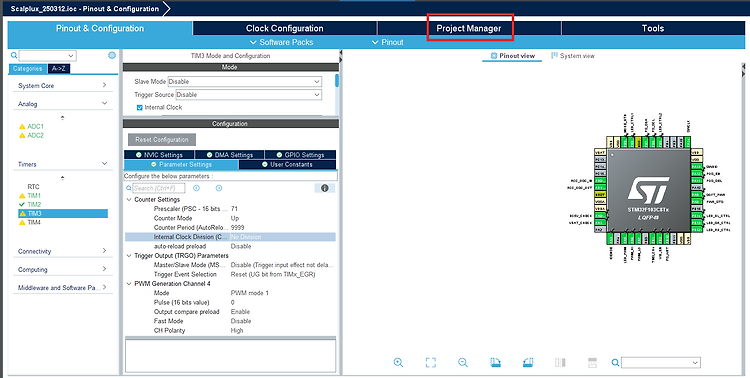
Task: Click the Reset Configuration button
Action: 162,140
